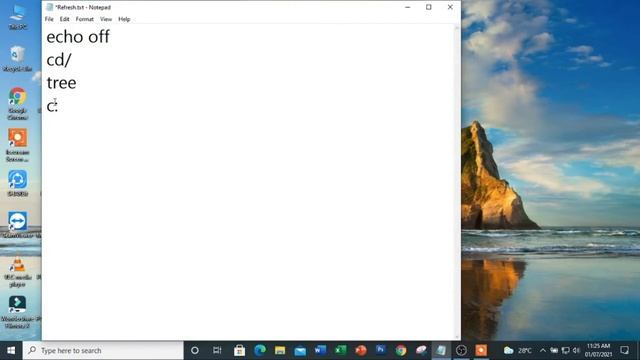Open the volume tray icon
This screenshot has height=360, width=640.
tap(576, 350)
